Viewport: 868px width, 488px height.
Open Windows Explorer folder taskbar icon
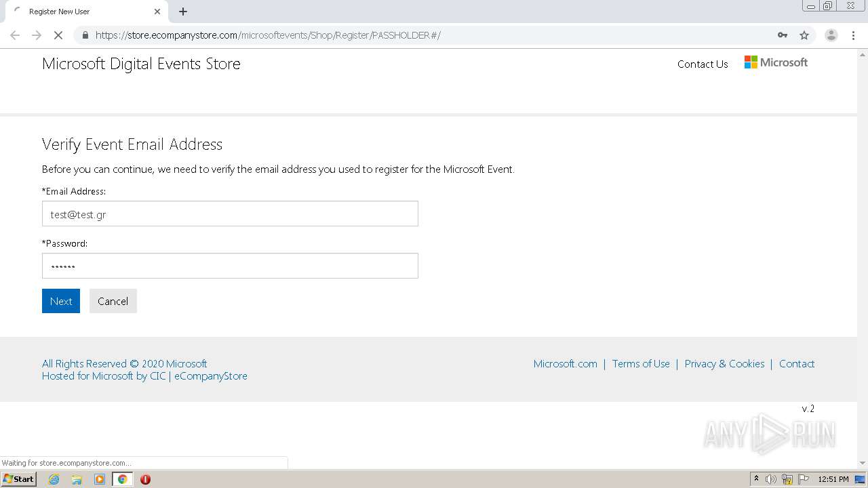point(77,479)
